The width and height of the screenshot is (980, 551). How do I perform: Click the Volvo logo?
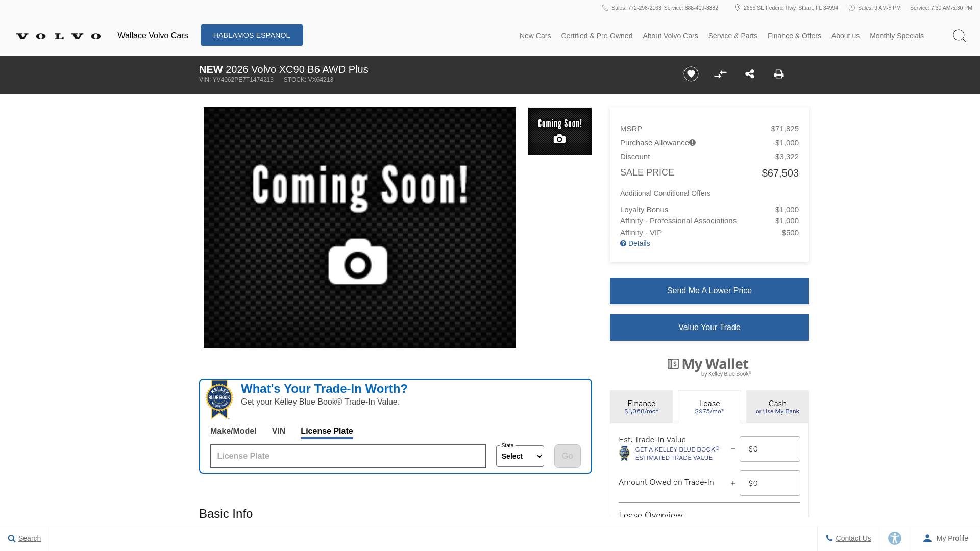pyautogui.click(x=58, y=36)
